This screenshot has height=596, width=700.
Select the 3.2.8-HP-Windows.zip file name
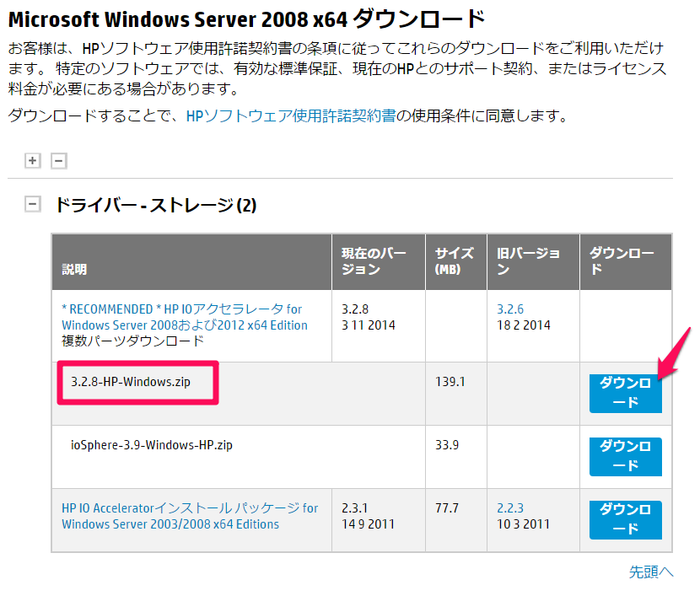(131, 382)
